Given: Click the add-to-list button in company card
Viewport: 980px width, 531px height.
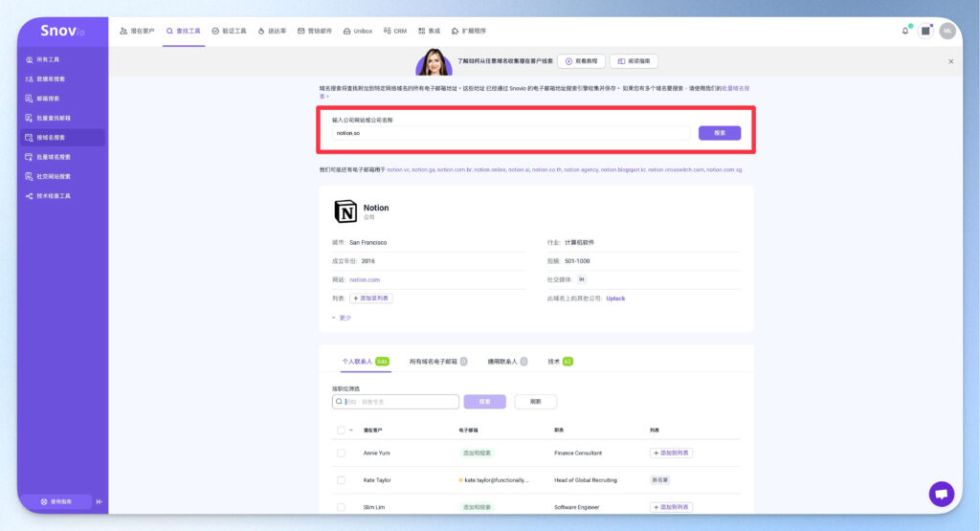Looking at the screenshot, I should tap(371, 298).
